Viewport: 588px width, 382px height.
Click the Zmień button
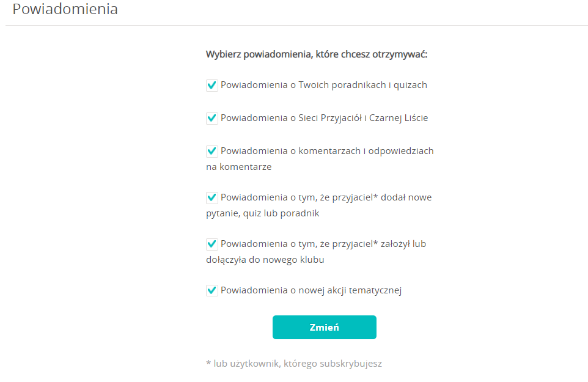pos(325,327)
